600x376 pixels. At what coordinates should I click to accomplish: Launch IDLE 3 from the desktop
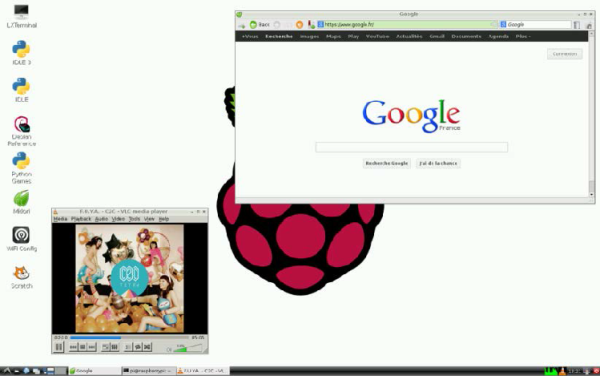tap(21, 53)
